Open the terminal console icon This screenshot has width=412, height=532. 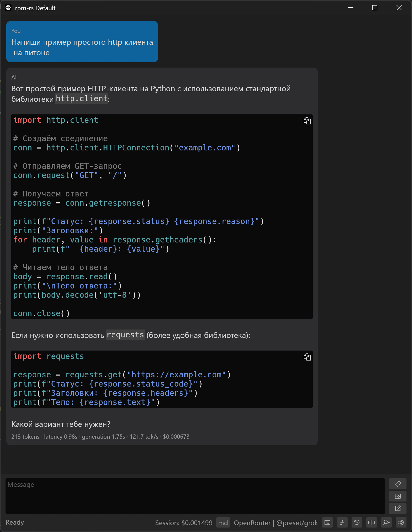click(327, 523)
